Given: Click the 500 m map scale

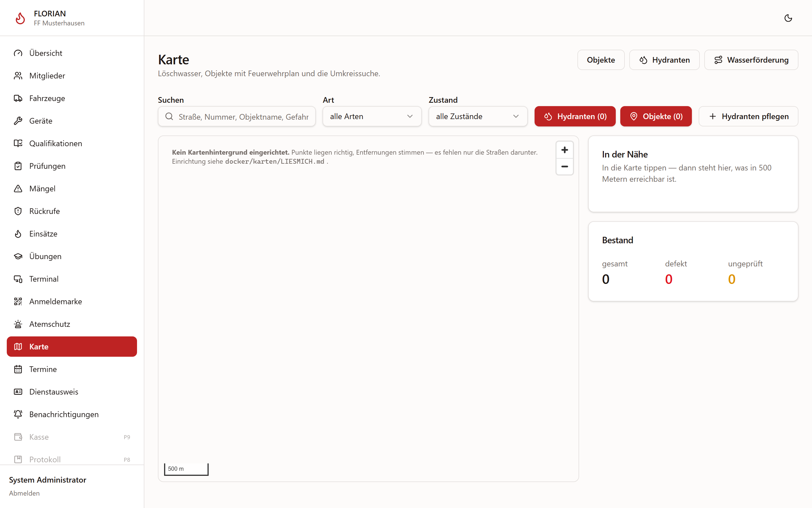Looking at the screenshot, I should (186, 469).
